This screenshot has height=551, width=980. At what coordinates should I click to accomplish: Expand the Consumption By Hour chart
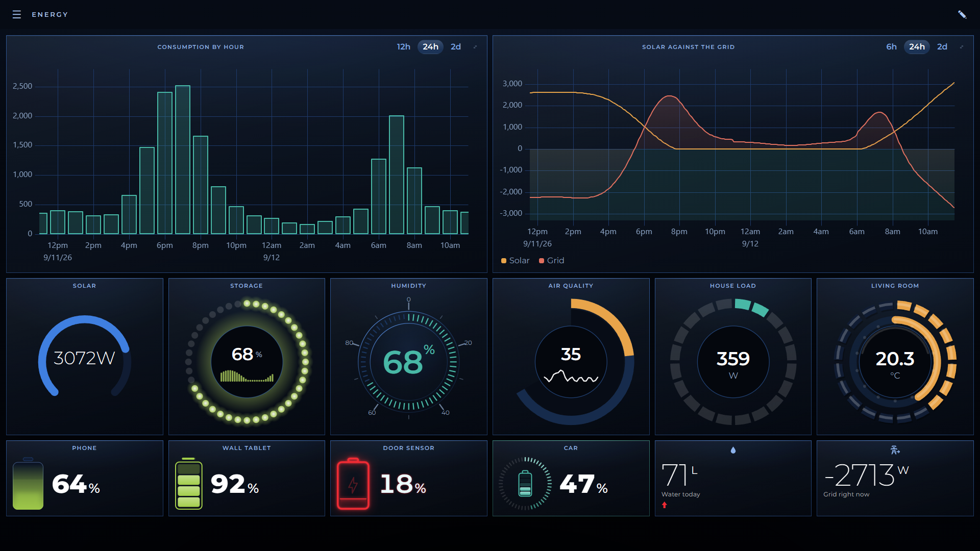click(x=475, y=47)
